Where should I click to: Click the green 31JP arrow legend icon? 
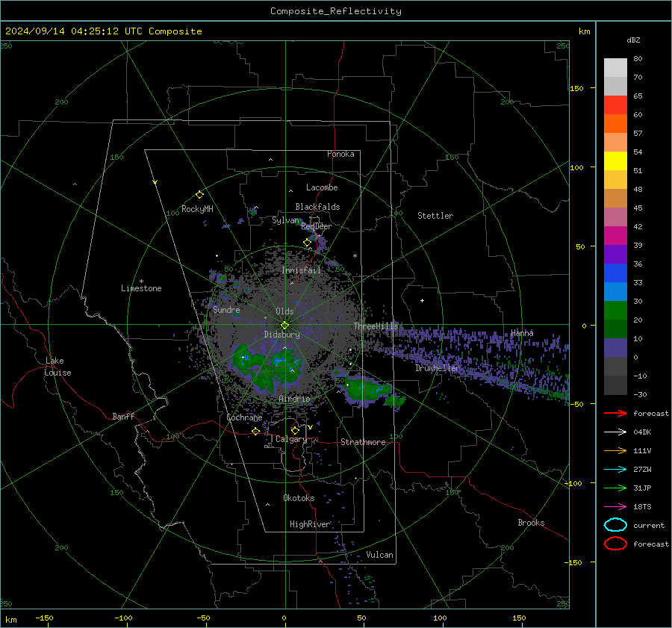[x=615, y=488]
